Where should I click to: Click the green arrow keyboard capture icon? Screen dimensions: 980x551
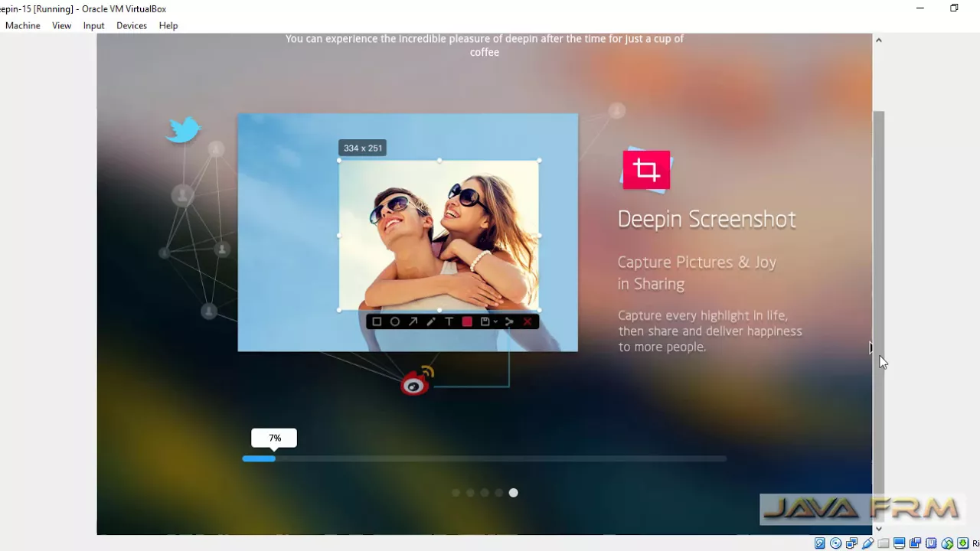click(x=963, y=543)
